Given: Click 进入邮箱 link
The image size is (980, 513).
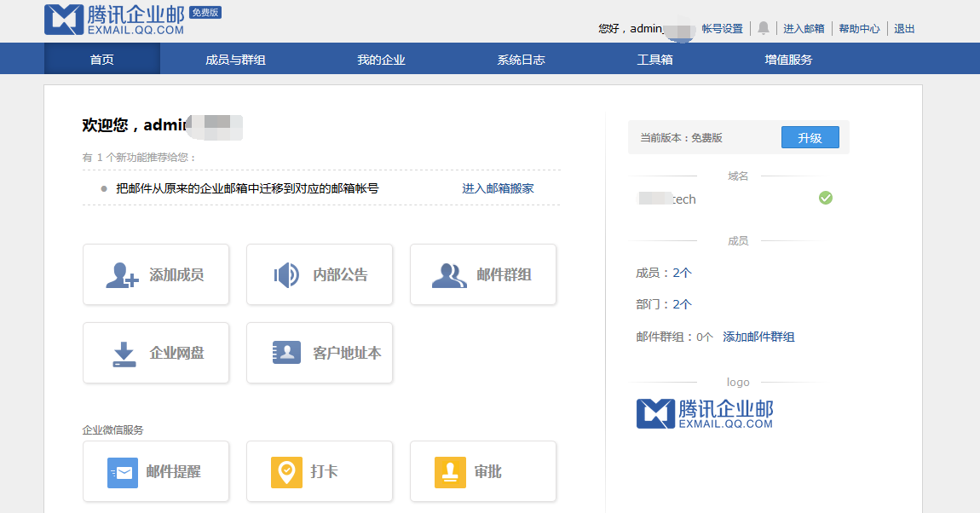Looking at the screenshot, I should (x=804, y=29).
